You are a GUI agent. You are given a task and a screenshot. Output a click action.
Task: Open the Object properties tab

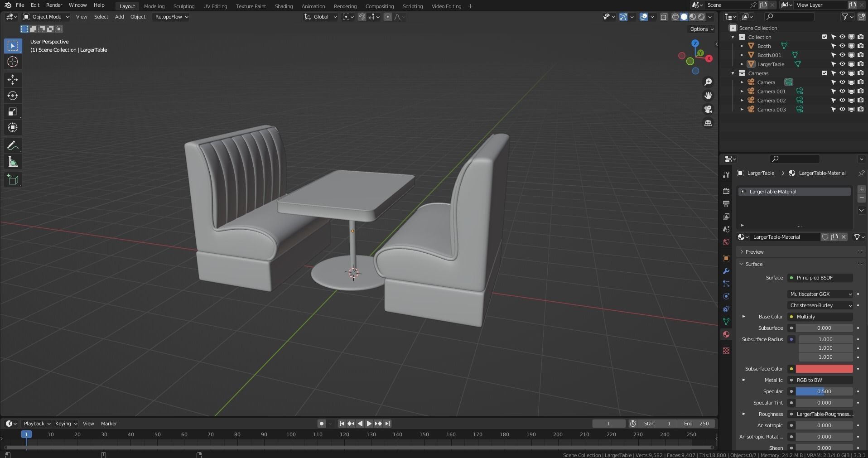726,258
